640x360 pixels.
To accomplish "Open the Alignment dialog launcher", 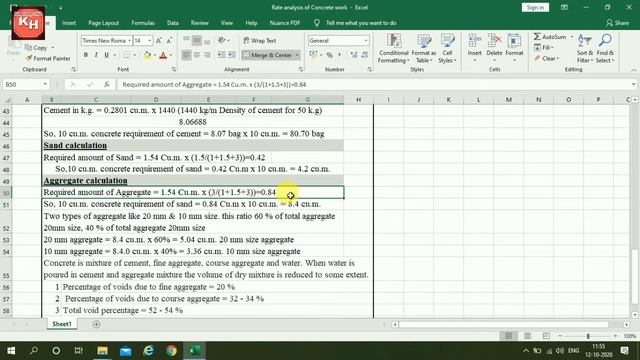I will tap(301, 70).
